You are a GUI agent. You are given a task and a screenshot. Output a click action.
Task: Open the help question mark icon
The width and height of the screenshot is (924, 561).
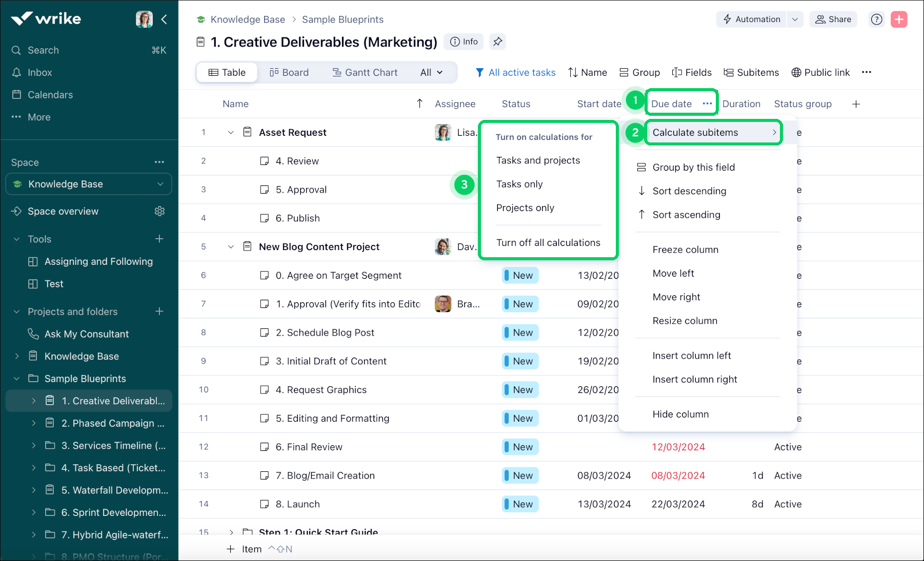(877, 19)
